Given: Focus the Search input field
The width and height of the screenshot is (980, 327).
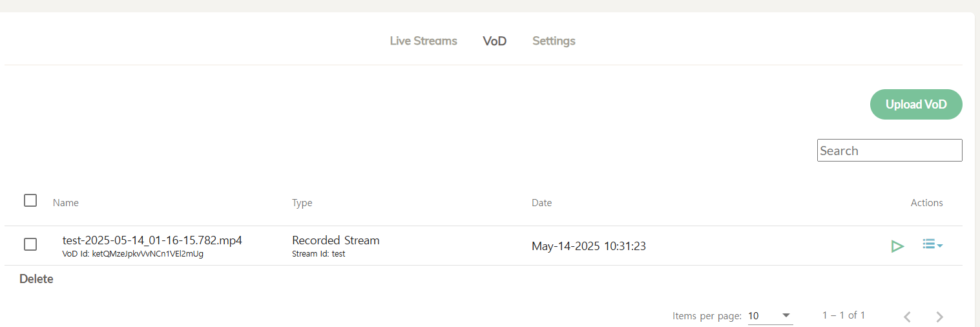Looking at the screenshot, I should (x=890, y=151).
